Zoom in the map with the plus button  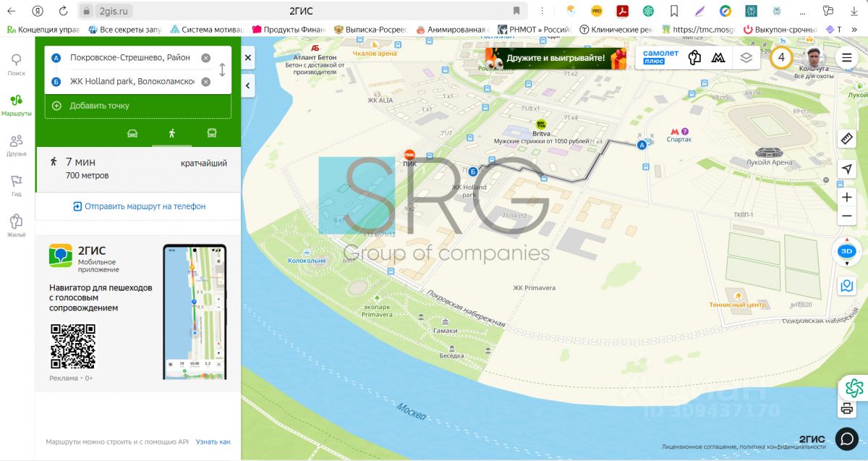pyautogui.click(x=847, y=198)
